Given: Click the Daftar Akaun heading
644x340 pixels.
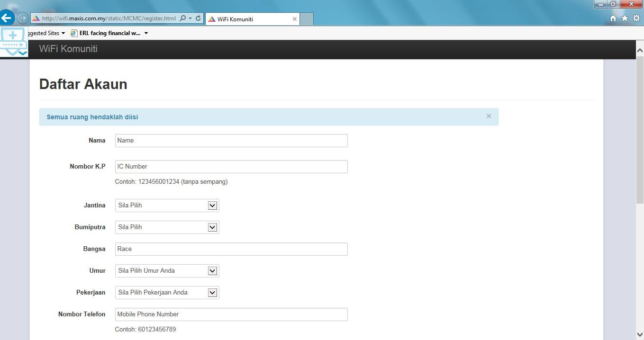Looking at the screenshot, I should pyautogui.click(x=83, y=84).
